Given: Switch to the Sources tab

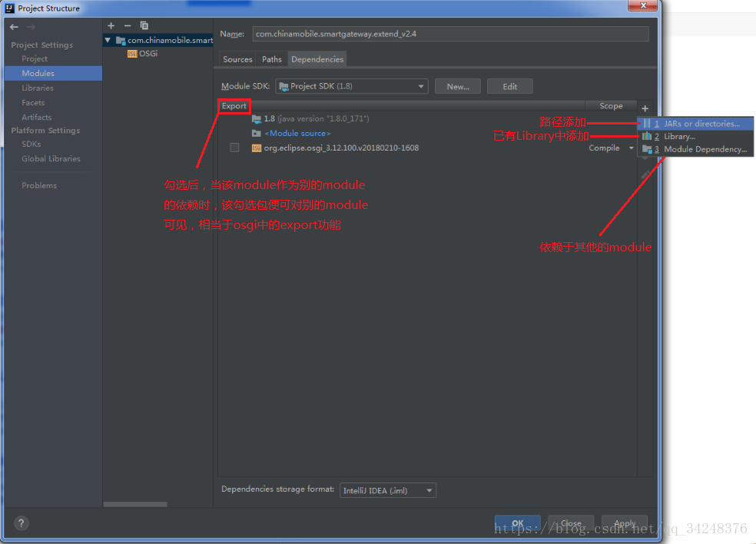Looking at the screenshot, I should (237, 59).
